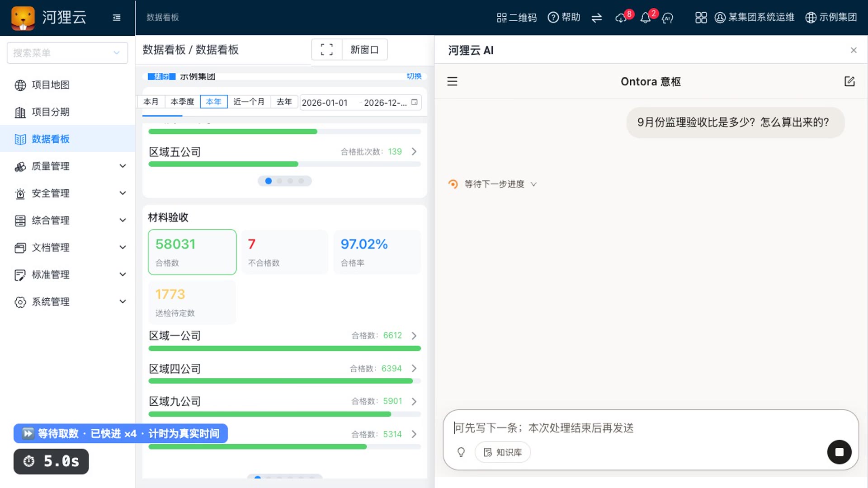Image resolution: width=868 pixels, height=488 pixels.
Task: Toggle the 知识库 knowledge base option
Action: coord(503,452)
